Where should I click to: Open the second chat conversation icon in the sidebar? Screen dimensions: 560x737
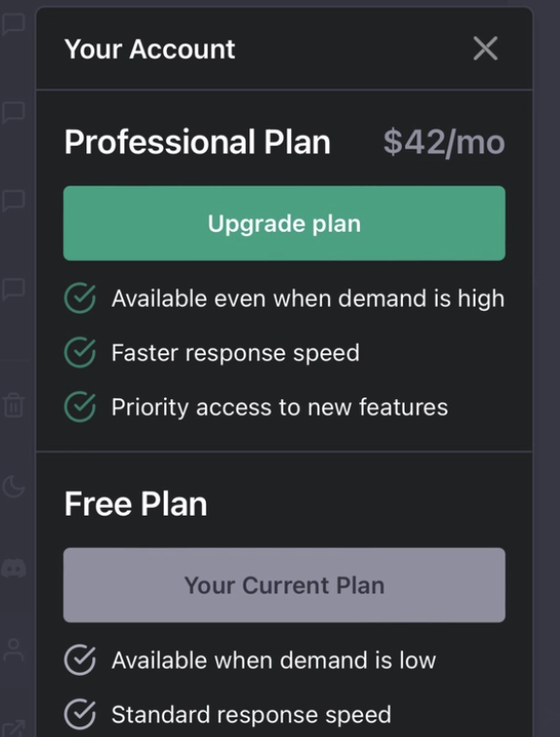coord(14,113)
